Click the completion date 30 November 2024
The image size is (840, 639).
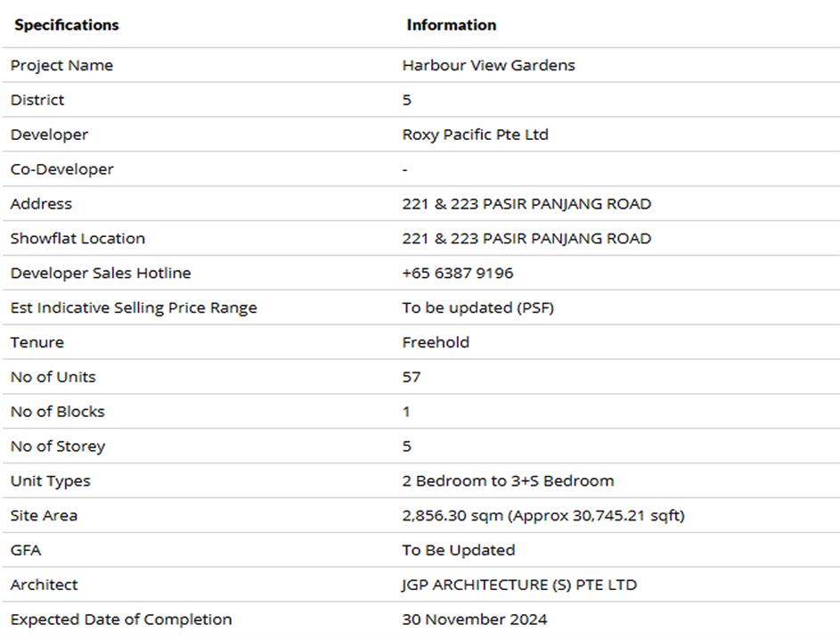(474, 619)
